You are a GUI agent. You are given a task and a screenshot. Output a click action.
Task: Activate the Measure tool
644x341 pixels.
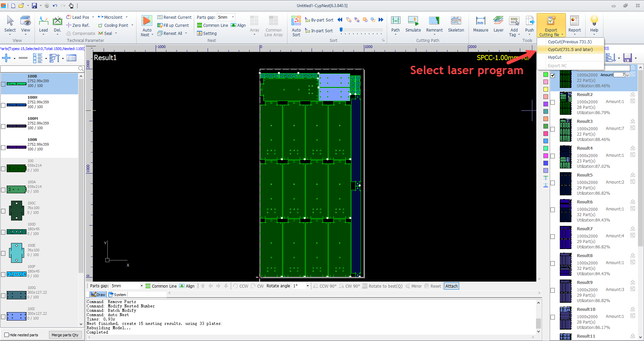[481, 24]
